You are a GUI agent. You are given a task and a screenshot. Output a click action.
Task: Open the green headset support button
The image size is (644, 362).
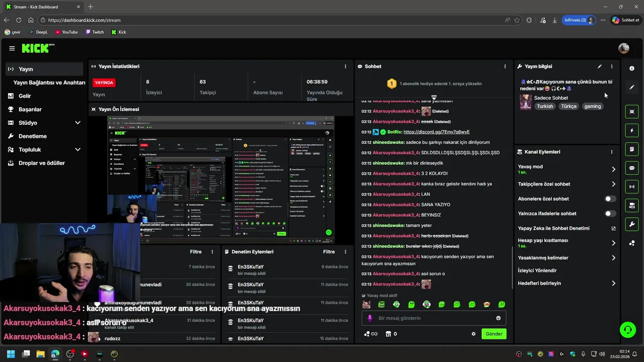click(x=627, y=330)
